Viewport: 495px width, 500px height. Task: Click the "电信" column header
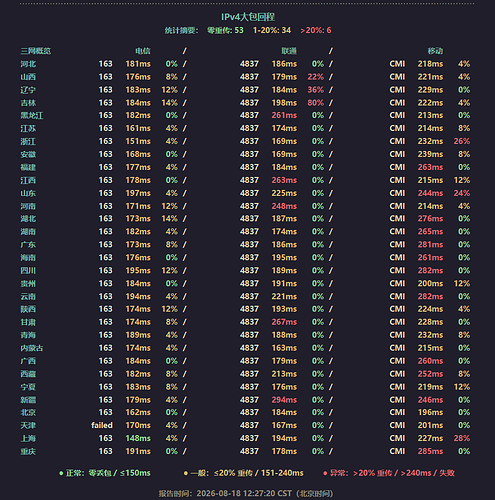[x=143, y=51]
